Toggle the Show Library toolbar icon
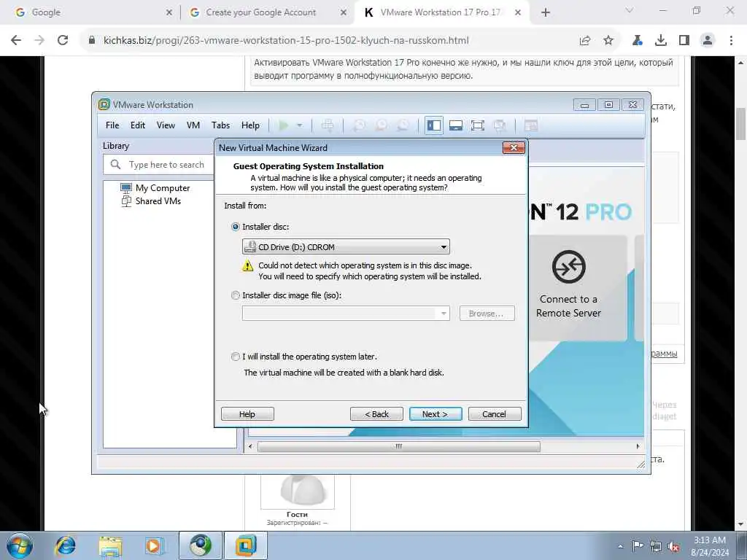This screenshot has height=560, width=747. click(x=434, y=125)
